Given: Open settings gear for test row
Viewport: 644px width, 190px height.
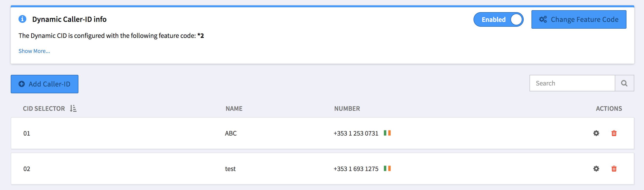Looking at the screenshot, I should point(596,169).
